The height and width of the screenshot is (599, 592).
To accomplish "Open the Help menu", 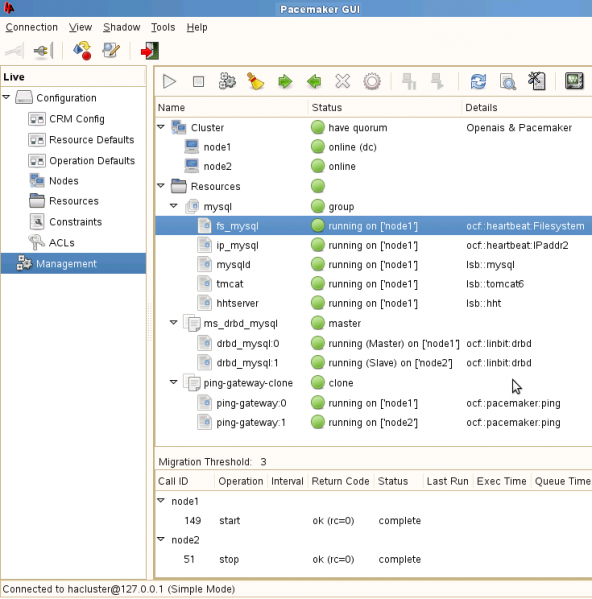I will click(x=197, y=28).
